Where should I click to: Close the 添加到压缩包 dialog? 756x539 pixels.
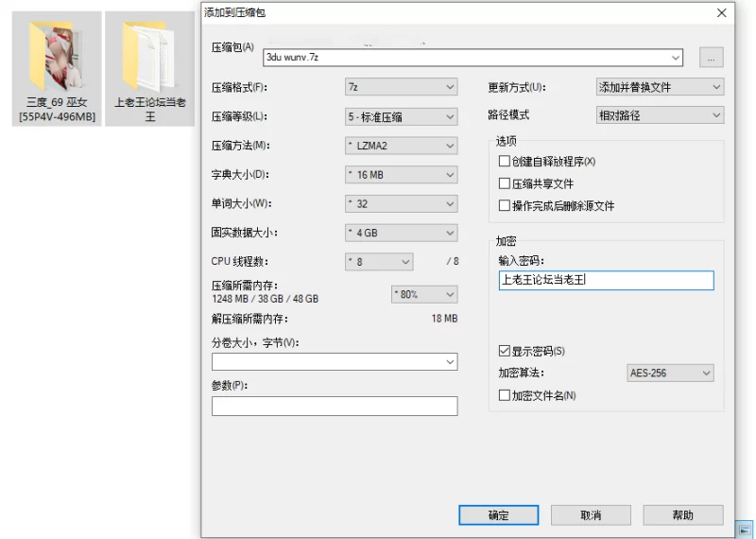[722, 13]
